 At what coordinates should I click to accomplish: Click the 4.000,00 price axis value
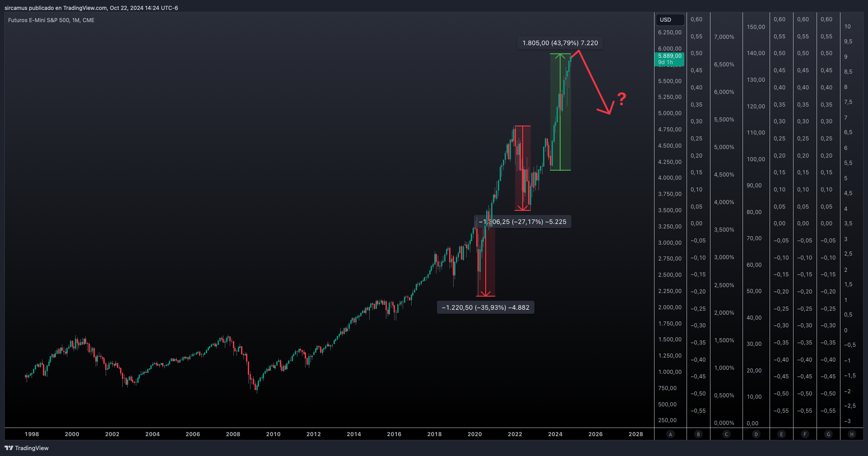click(x=670, y=178)
